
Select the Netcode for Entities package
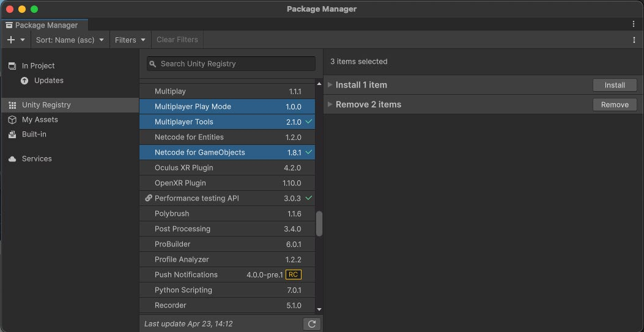point(227,137)
